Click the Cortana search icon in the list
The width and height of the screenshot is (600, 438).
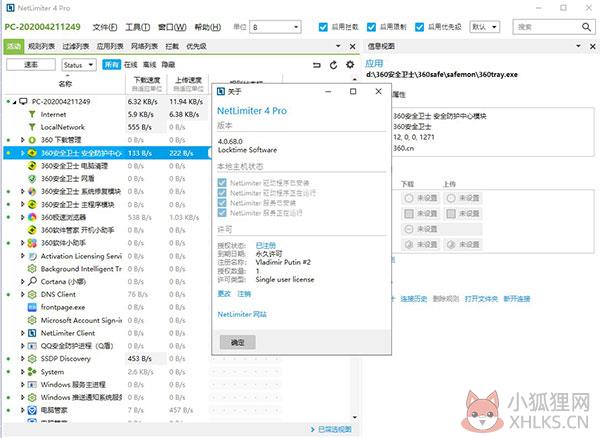[33, 282]
